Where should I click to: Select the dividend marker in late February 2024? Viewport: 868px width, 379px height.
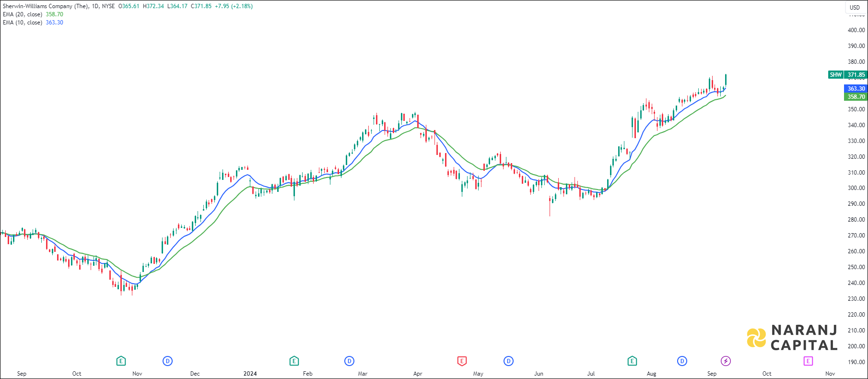[x=350, y=361]
